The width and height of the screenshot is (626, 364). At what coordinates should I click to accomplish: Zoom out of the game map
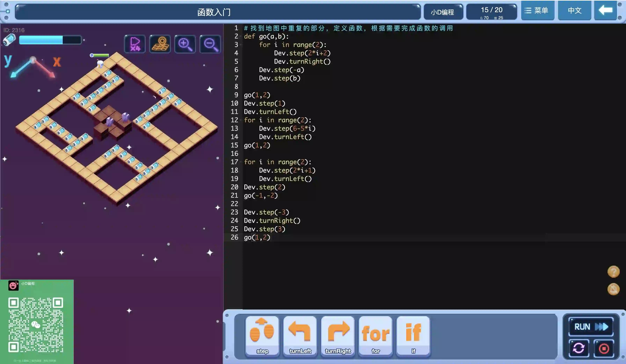point(210,44)
